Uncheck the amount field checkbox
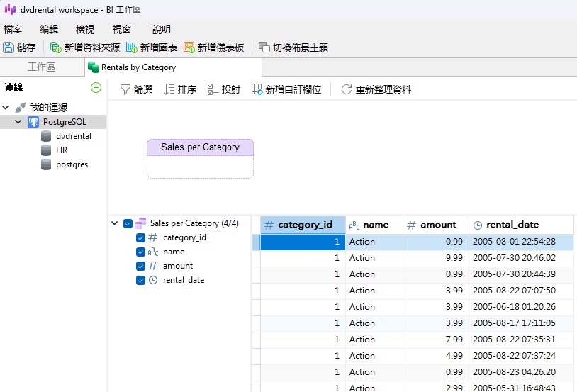The height and width of the screenshot is (392, 577). click(140, 266)
